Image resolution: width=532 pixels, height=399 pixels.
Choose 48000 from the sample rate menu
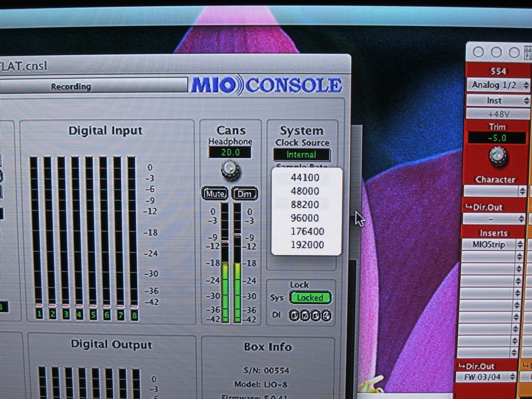click(305, 191)
